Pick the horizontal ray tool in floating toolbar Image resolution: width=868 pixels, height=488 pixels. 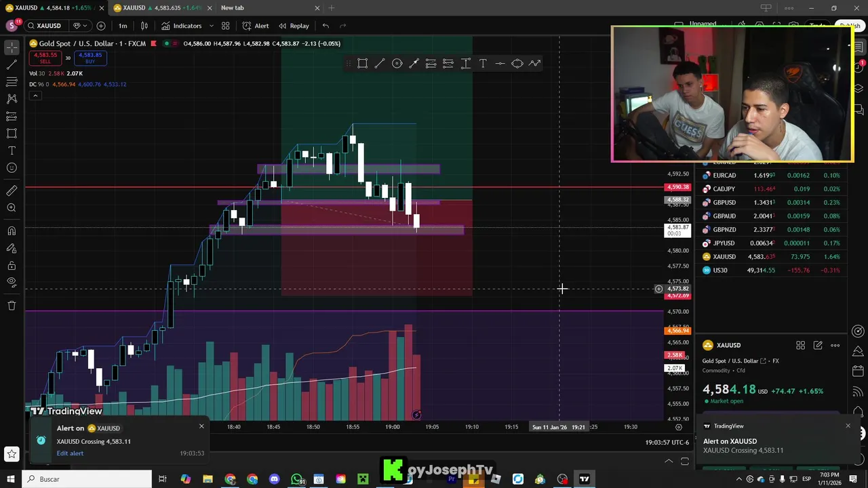(500, 63)
